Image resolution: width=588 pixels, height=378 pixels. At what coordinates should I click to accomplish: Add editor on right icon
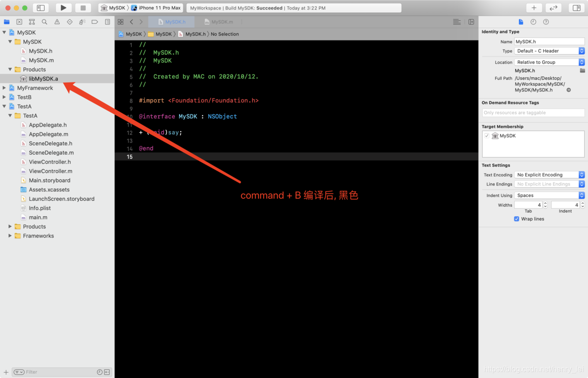coord(471,22)
